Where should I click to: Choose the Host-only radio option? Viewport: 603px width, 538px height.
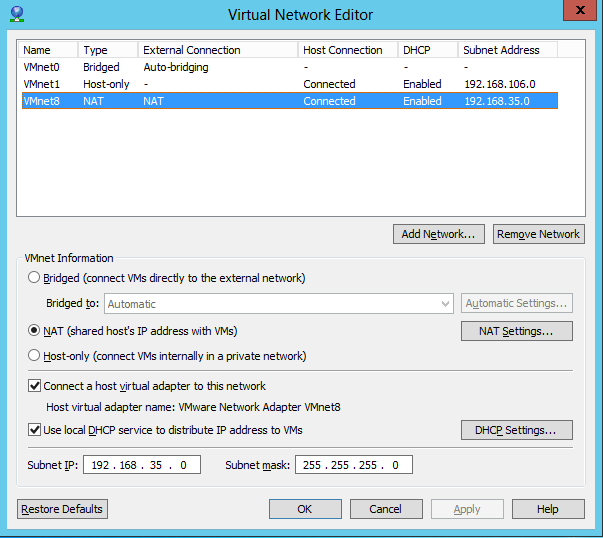pos(35,356)
